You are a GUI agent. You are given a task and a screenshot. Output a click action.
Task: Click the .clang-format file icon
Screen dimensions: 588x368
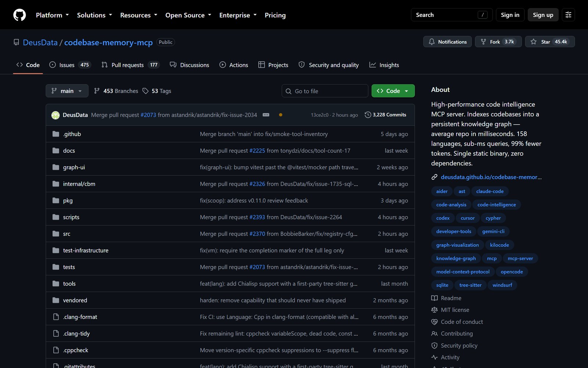56,317
